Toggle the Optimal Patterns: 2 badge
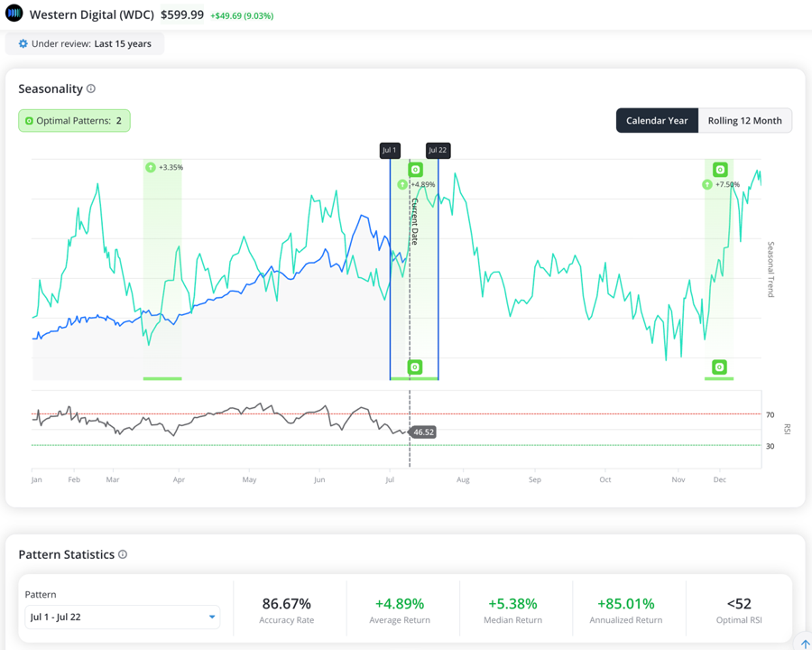Image resolution: width=812 pixels, height=650 pixels. point(74,121)
